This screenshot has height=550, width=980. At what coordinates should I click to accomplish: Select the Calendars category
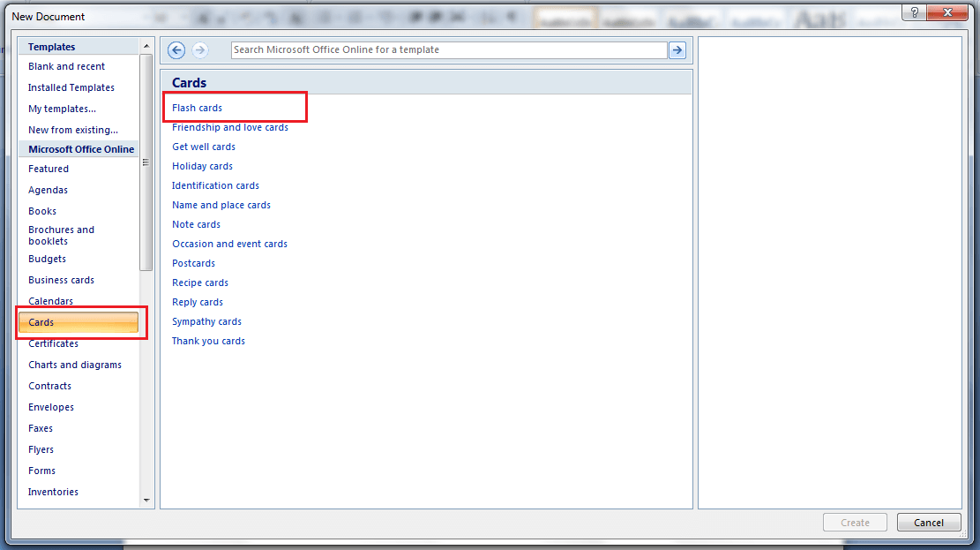50,301
